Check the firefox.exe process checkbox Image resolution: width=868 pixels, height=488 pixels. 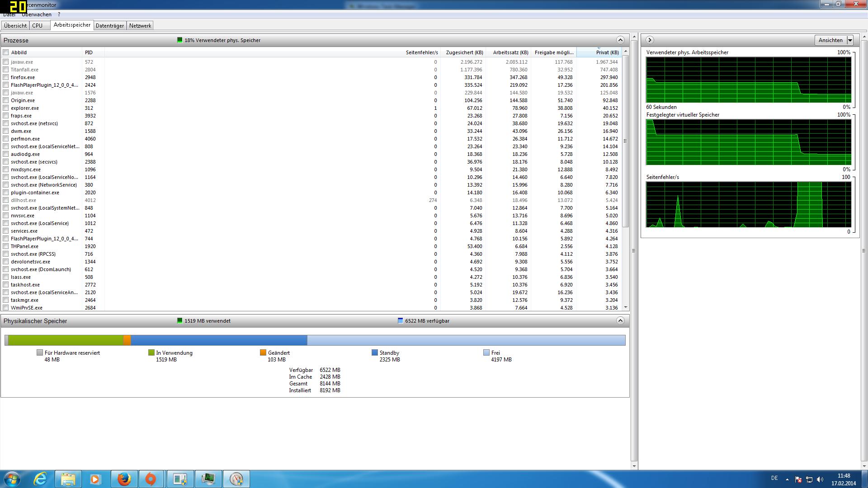point(6,77)
